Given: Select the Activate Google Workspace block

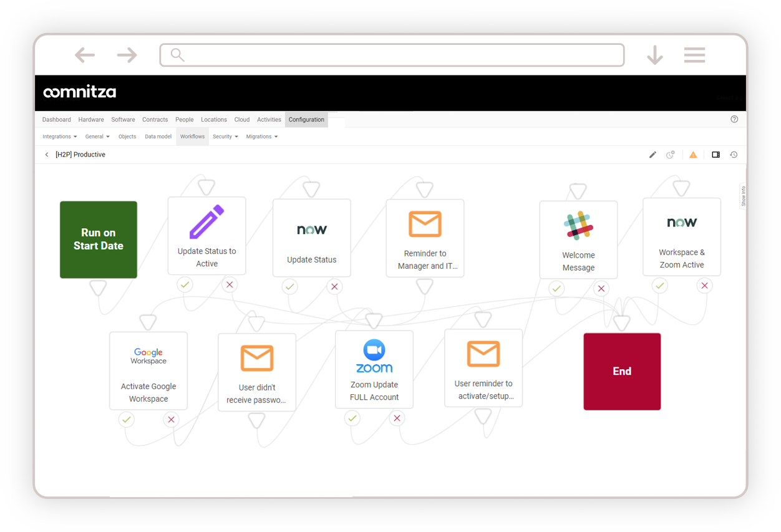Looking at the screenshot, I should [x=148, y=370].
